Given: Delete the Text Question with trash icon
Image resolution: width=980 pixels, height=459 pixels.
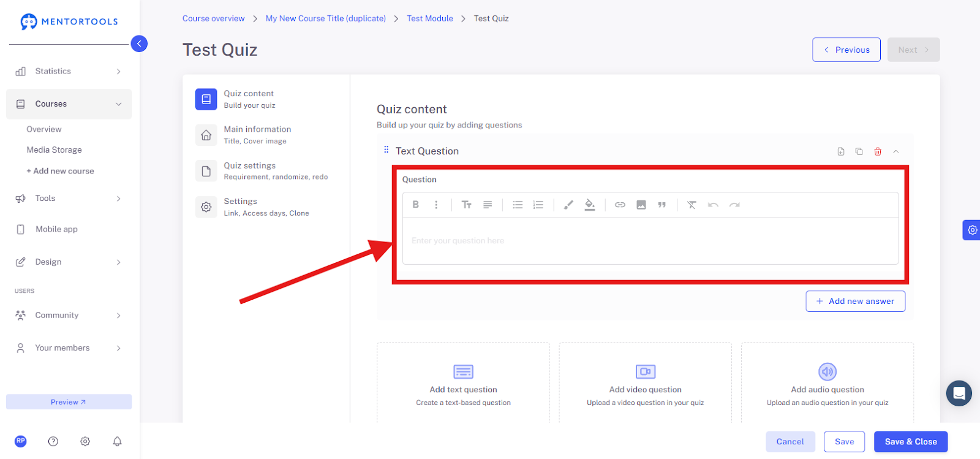Looking at the screenshot, I should pyautogui.click(x=878, y=151).
